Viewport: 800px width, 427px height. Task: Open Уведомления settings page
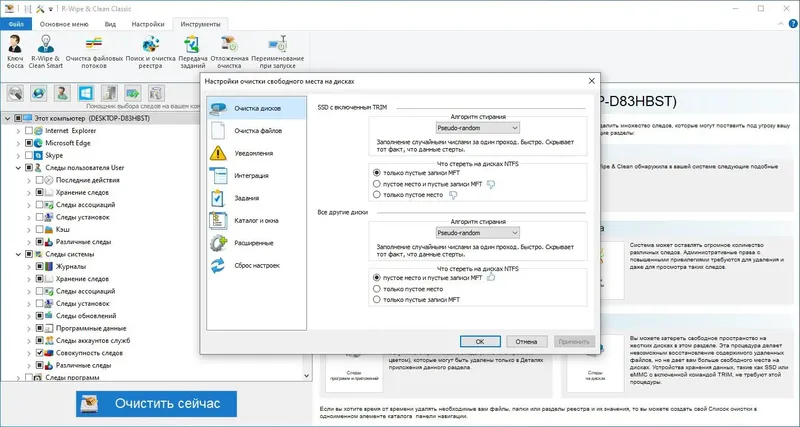click(256, 153)
